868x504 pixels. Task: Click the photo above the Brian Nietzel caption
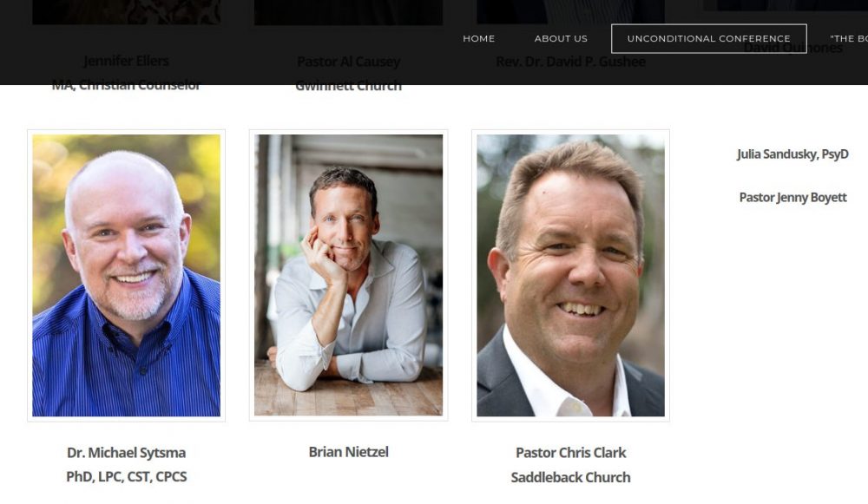[348, 275]
